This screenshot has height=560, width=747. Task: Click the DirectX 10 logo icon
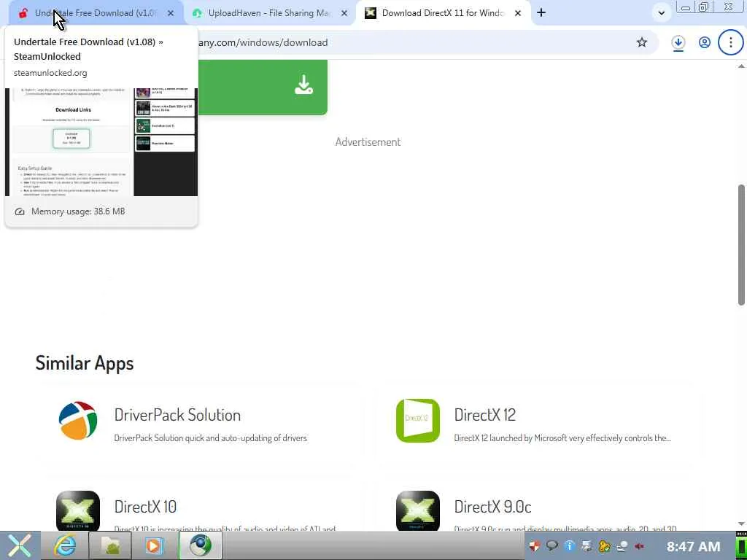pyautogui.click(x=78, y=511)
